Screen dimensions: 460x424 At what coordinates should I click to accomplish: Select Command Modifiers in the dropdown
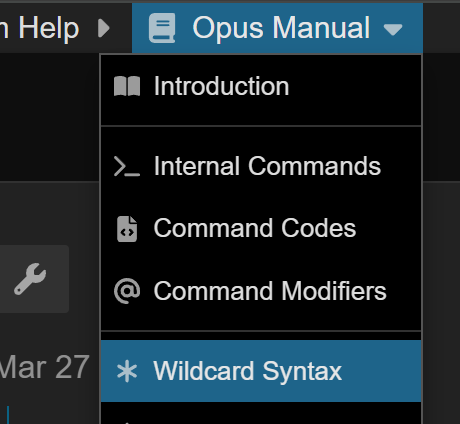pyautogui.click(x=261, y=291)
